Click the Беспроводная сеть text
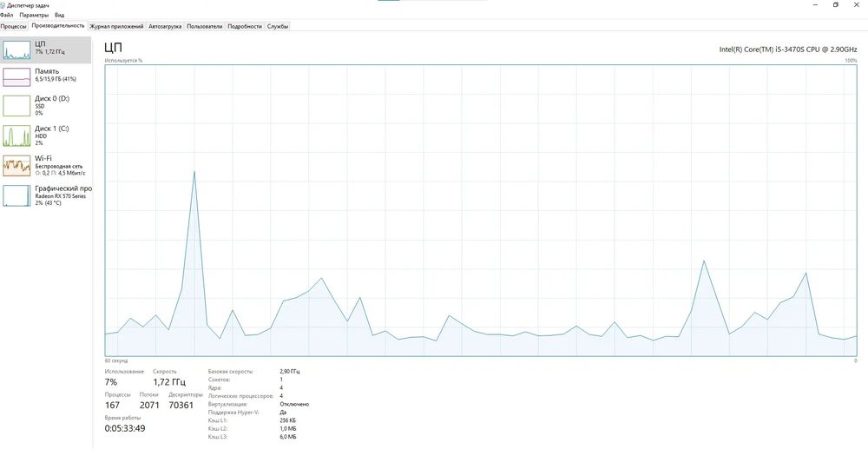 tap(59, 166)
